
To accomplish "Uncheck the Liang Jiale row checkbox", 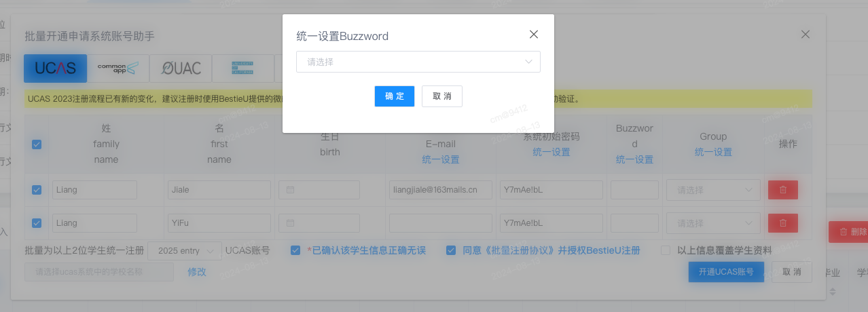I will (x=37, y=190).
